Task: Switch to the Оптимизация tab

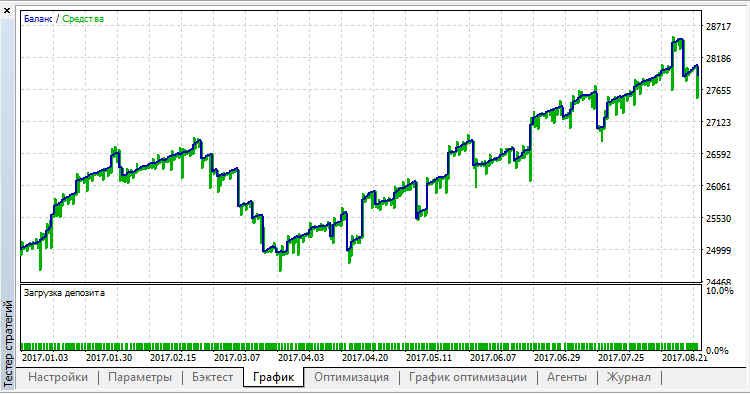Action: point(351,377)
